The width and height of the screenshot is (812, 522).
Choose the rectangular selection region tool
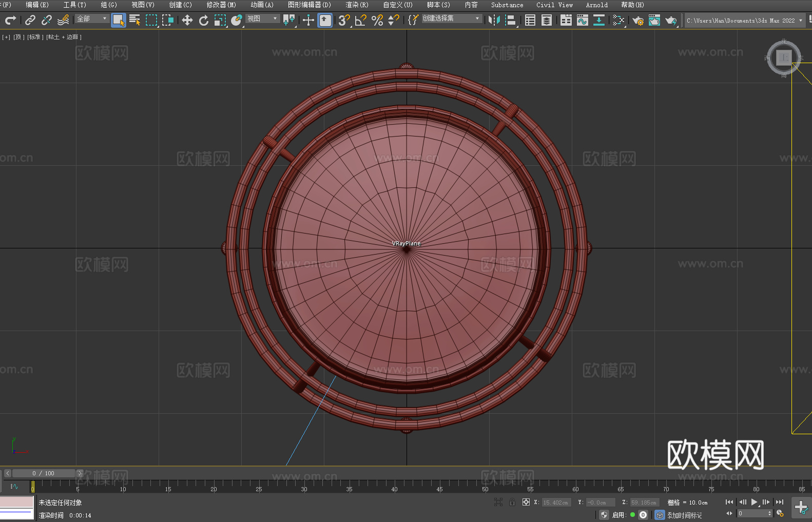point(151,20)
